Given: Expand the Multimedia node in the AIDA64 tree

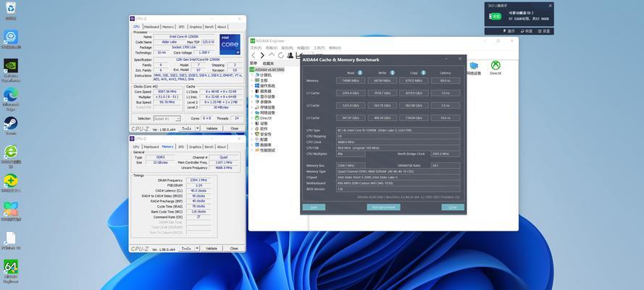Looking at the screenshot, I should (x=252, y=102).
